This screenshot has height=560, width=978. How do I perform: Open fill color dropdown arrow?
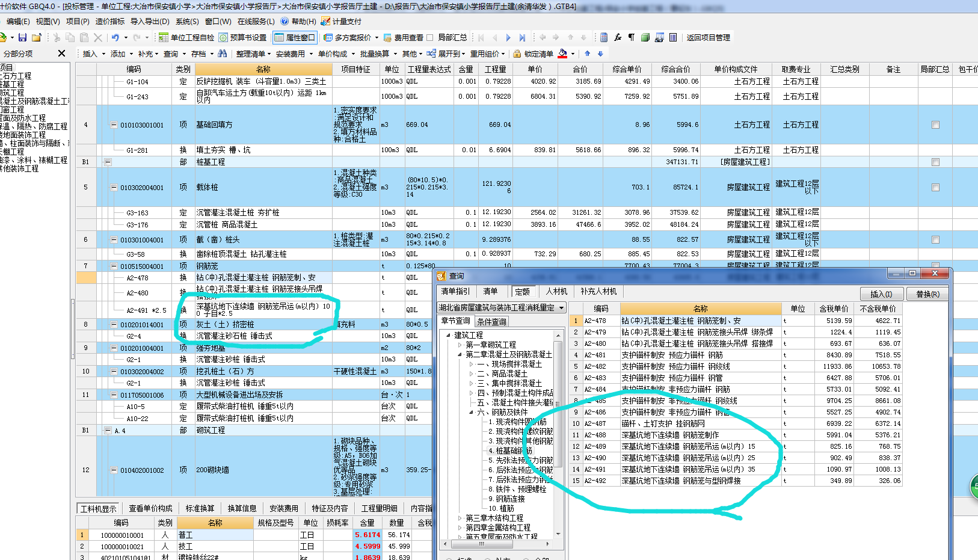[573, 54]
